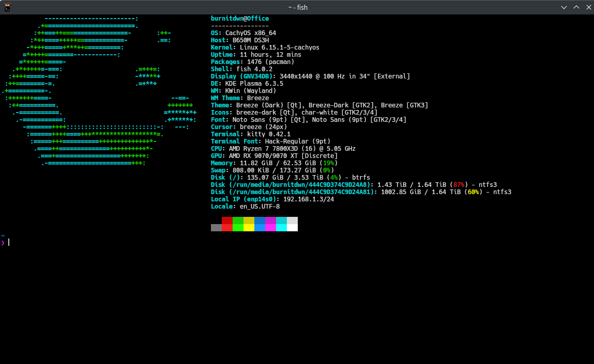
Task: Click the Font Noto Sans (9pt) line
Action: tap(309, 120)
